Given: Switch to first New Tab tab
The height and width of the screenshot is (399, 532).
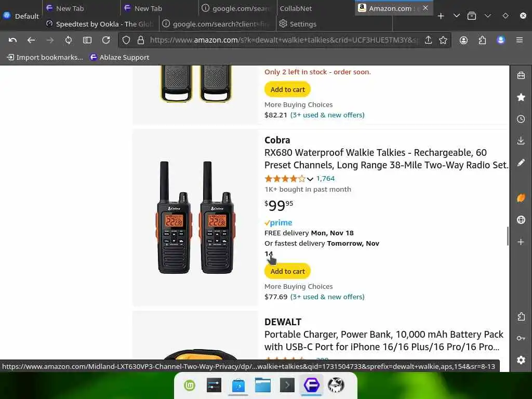Looking at the screenshot, I should 81,8.
